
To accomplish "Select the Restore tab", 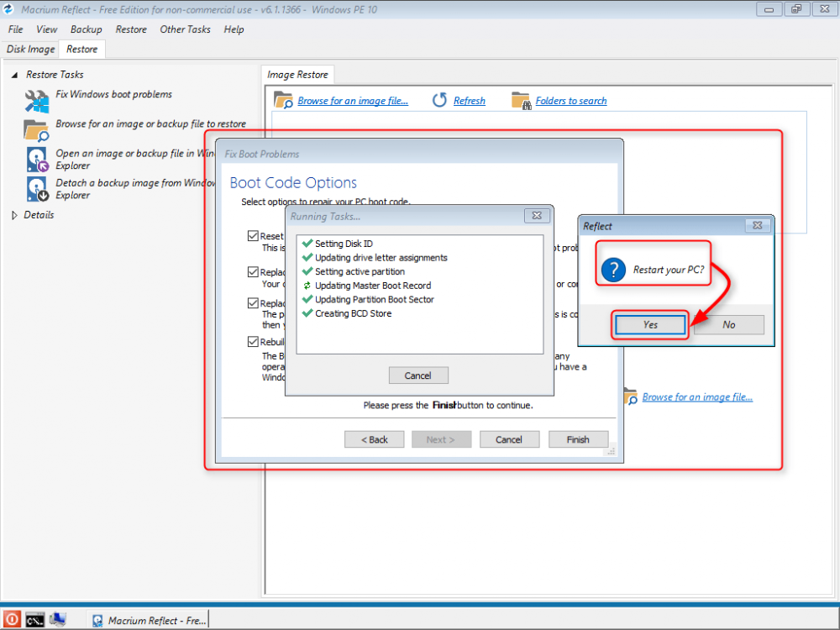I will [82, 50].
